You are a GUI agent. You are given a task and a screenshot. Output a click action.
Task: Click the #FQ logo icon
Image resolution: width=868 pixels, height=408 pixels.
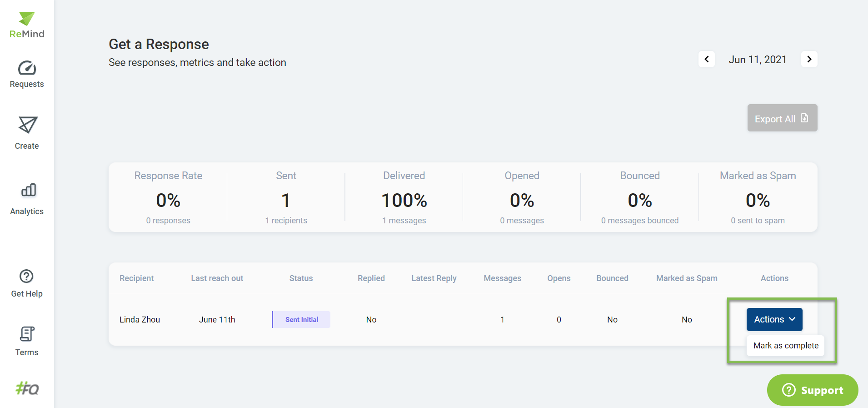27,388
